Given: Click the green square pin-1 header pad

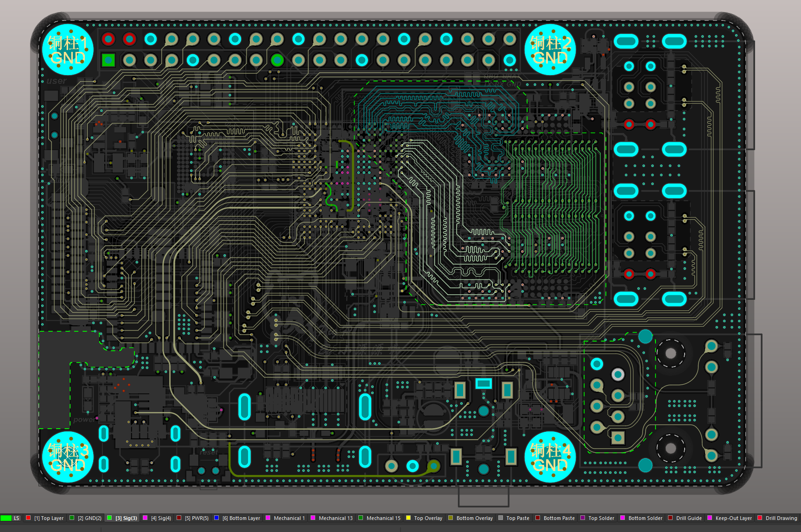Looking at the screenshot, I should click(108, 60).
